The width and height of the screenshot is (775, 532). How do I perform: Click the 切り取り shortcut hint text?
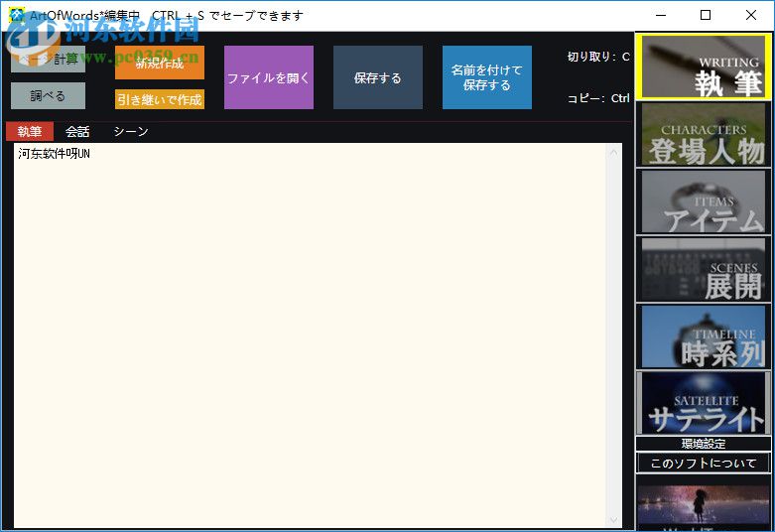click(598, 57)
